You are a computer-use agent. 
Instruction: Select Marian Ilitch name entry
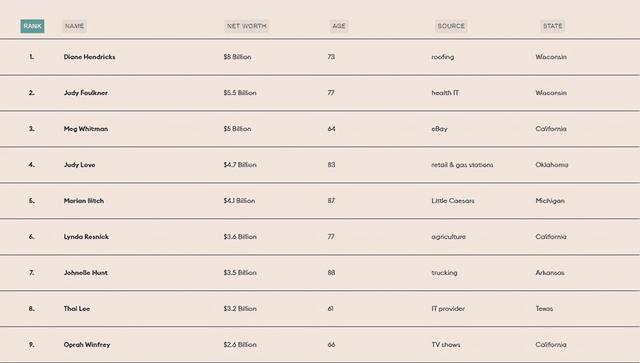pyautogui.click(x=84, y=201)
